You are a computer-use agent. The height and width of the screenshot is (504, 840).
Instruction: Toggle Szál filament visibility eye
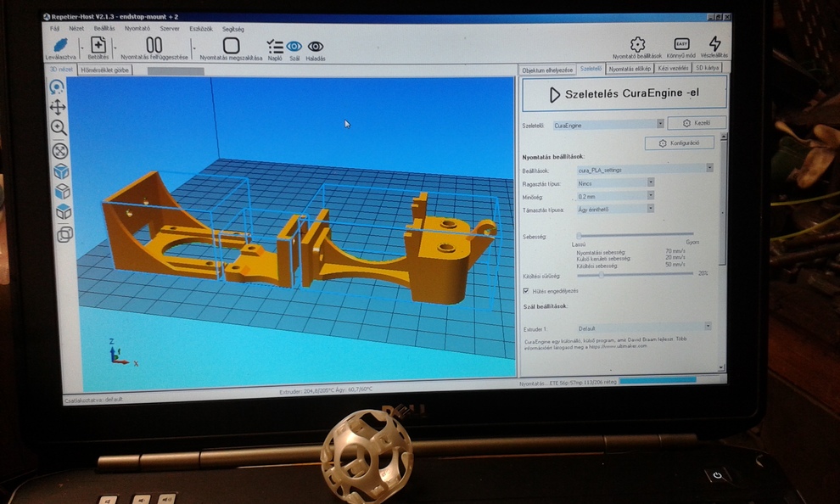(x=294, y=47)
